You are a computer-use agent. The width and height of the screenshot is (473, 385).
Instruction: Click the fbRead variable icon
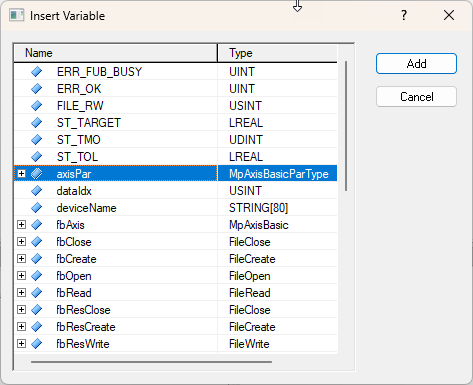point(37,293)
